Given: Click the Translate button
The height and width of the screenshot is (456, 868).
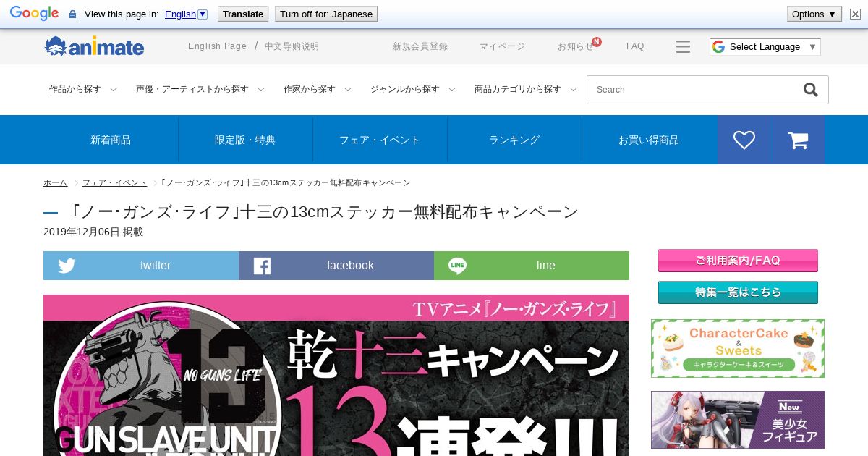Looking at the screenshot, I should [243, 14].
